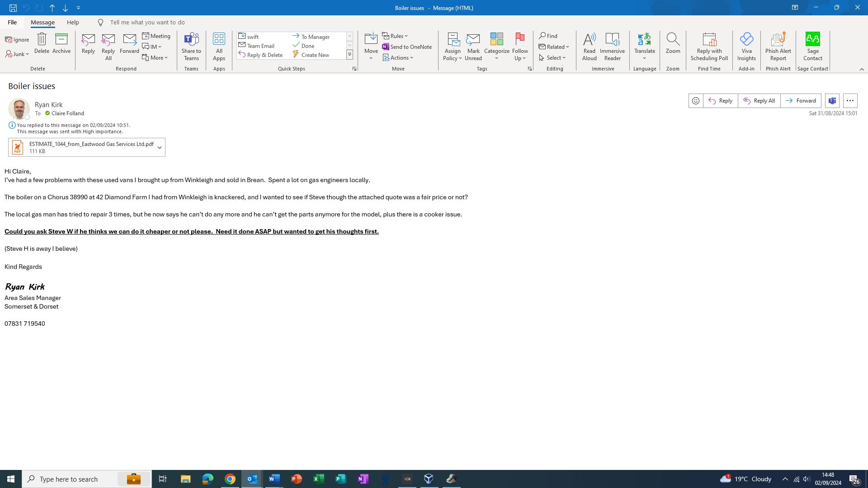The width and height of the screenshot is (868, 488).
Task: Switch to the Help tab
Action: pyautogui.click(x=73, y=22)
